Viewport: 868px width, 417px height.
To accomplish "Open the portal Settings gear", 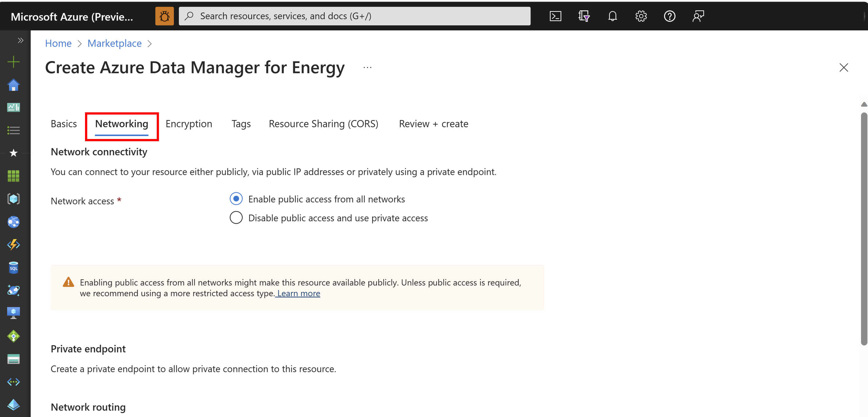I will (641, 16).
